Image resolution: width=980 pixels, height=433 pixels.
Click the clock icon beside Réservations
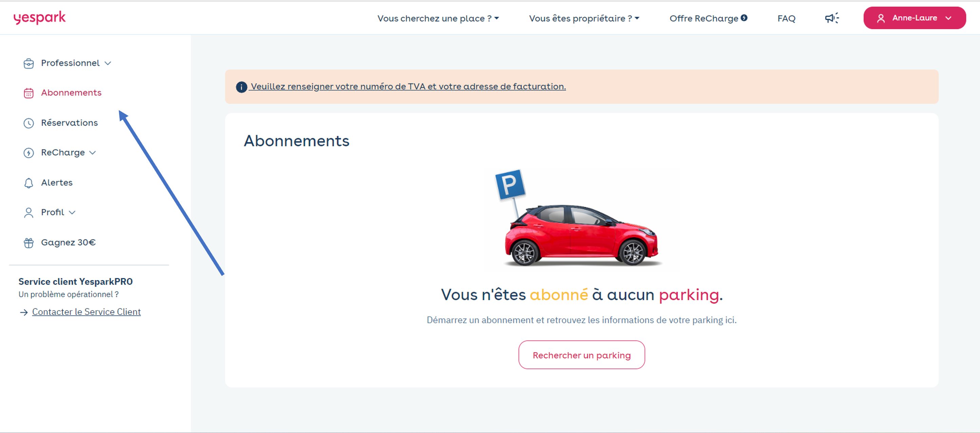coord(28,123)
